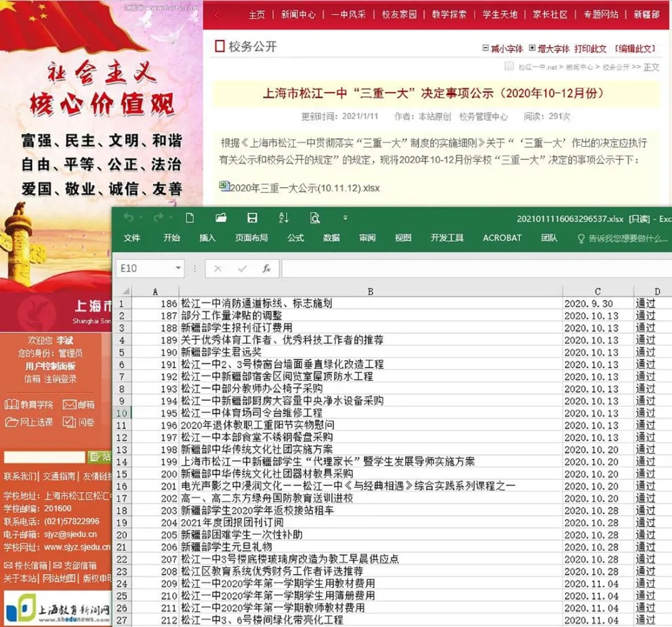
Task: Click the Print Preview icon
Action: pos(315,218)
